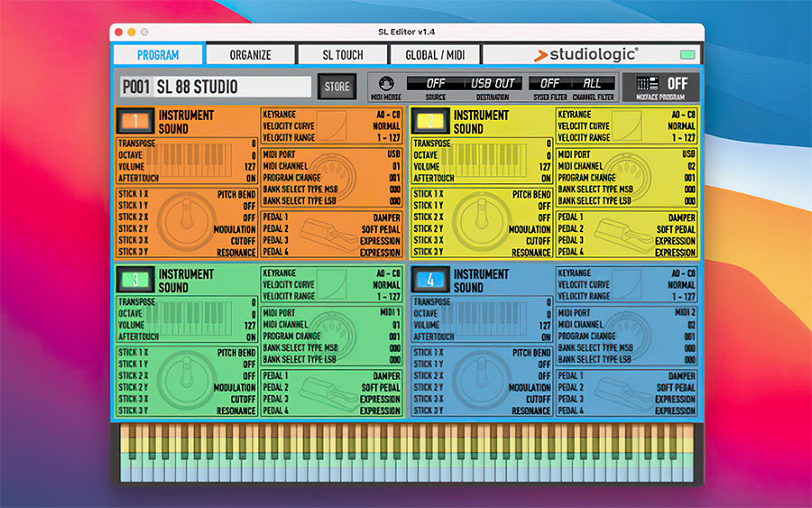Toggle the Mixface Program OFF value
This screenshot has height=508, width=812.
(678, 83)
